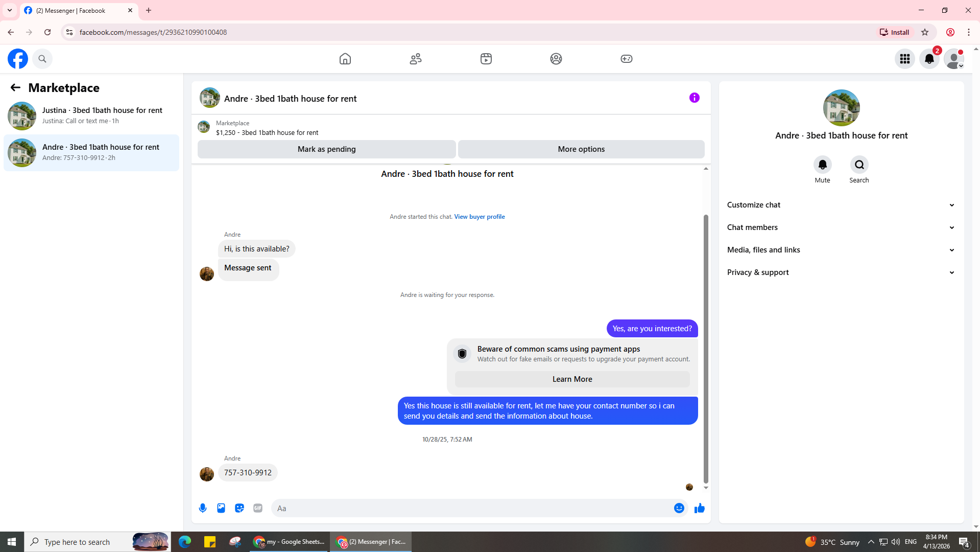The width and height of the screenshot is (980, 552).
Task: Go to the Home feed icon
Action: [345, 59]
